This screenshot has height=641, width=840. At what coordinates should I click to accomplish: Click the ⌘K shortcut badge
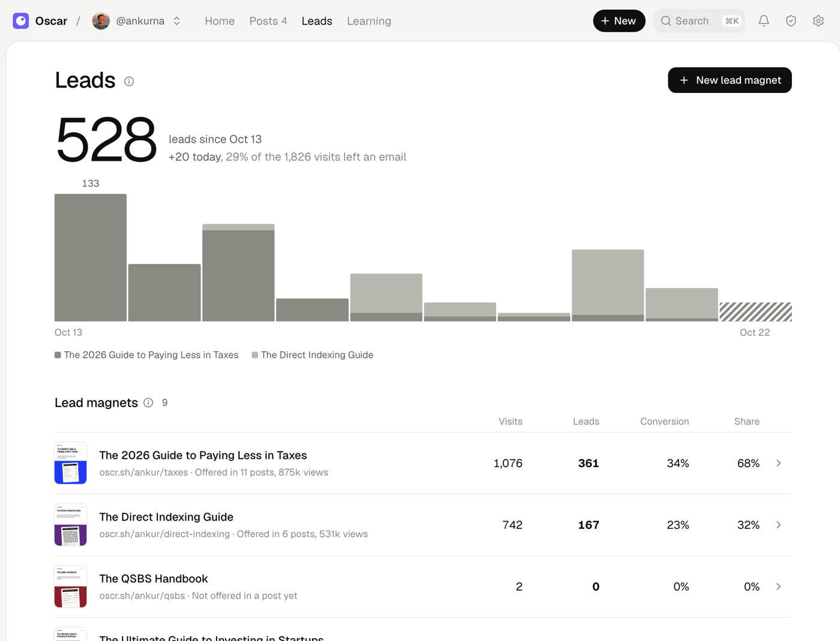point(731,21)
